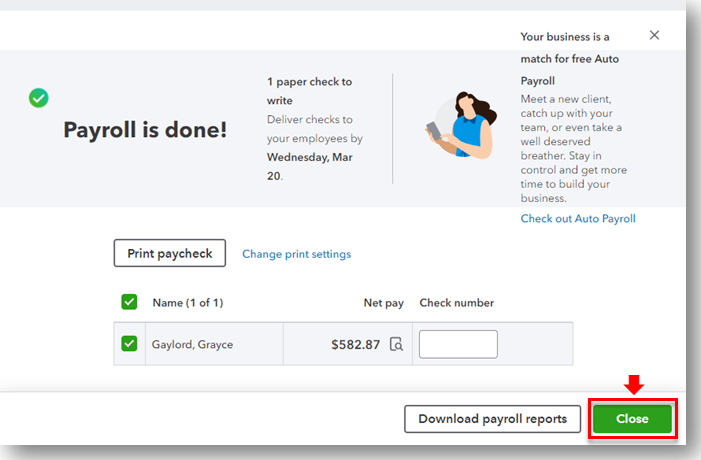Click Download payroll reports button
This screenshot has width=701, height=460.
coord(492,419)
